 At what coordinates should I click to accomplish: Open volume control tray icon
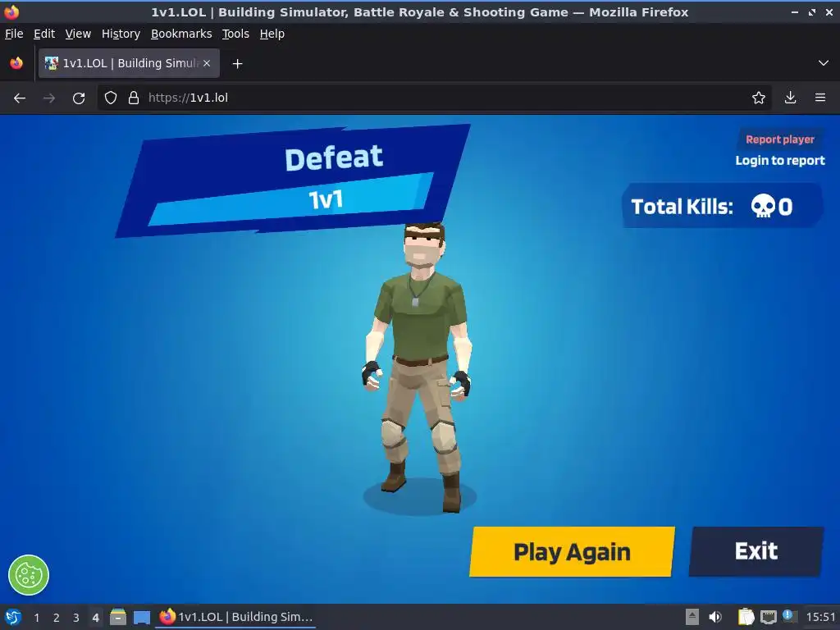point(715,617)
